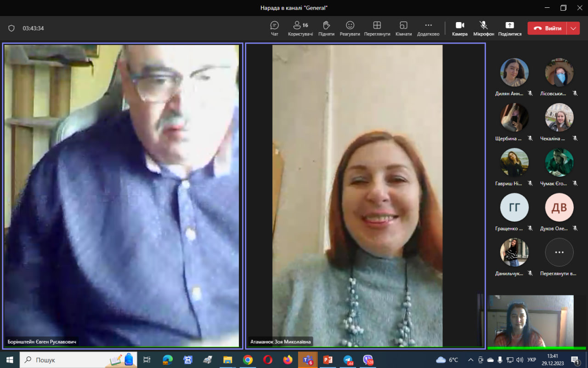
Task: Select Атаманюк Зоя Миколаївна's video tile
Action: coord(365,196)
